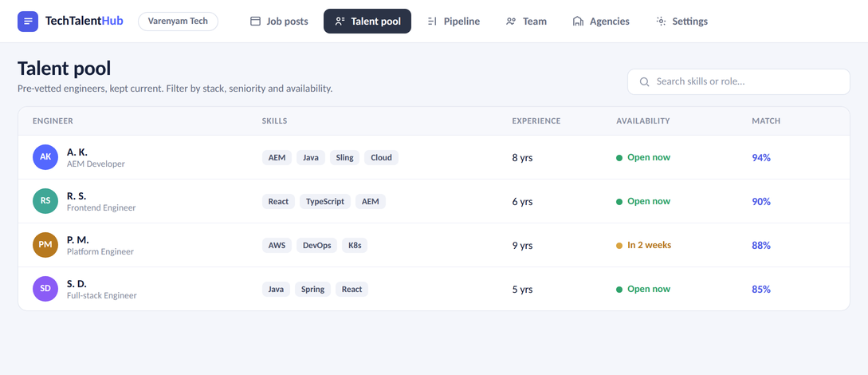
Task: Open the Agencies tab
Action: (x=601, y=22)
